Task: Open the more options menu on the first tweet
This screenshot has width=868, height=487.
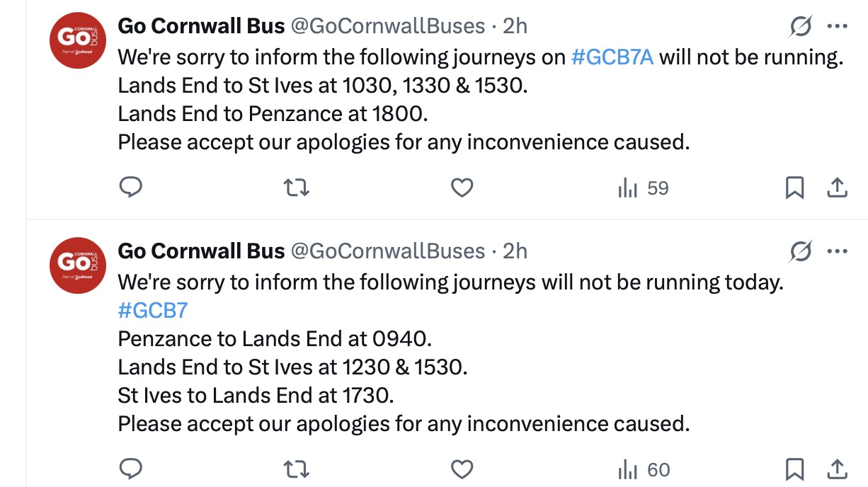Action: pos(838,27)
